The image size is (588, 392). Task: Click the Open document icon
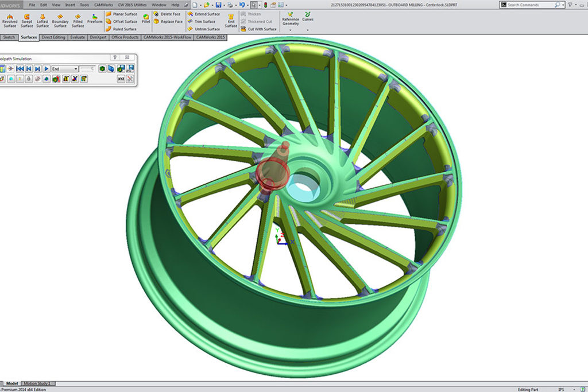click(206, 5)
